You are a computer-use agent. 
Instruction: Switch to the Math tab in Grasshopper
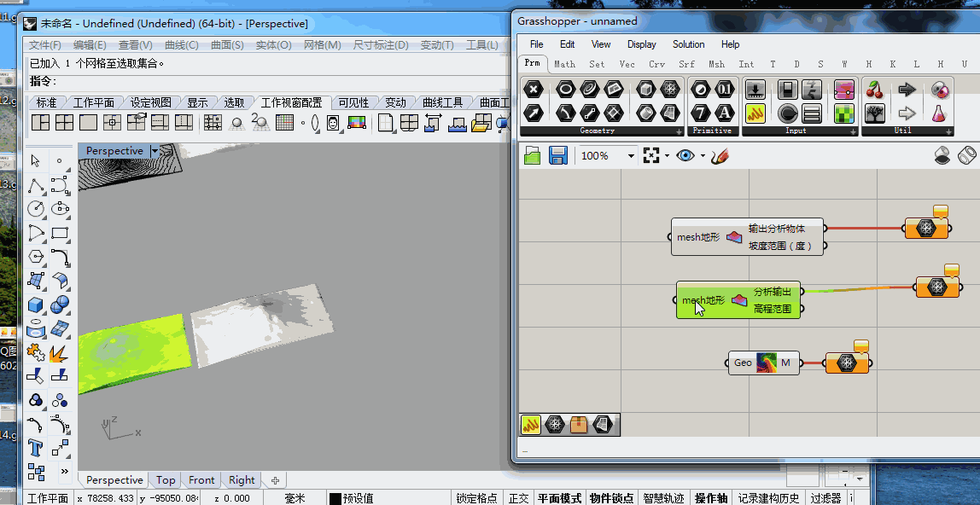tap(564, 64)
